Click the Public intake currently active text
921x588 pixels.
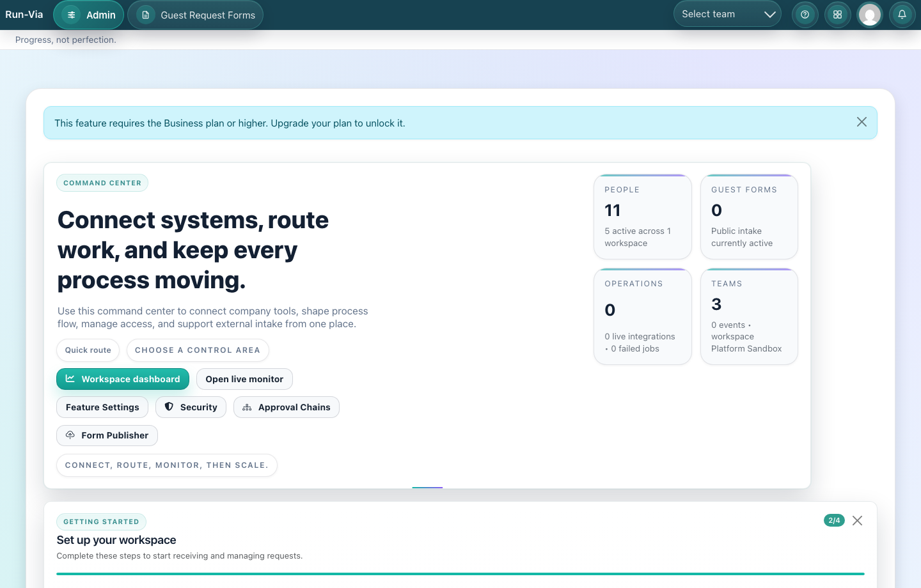click(742, 237)
